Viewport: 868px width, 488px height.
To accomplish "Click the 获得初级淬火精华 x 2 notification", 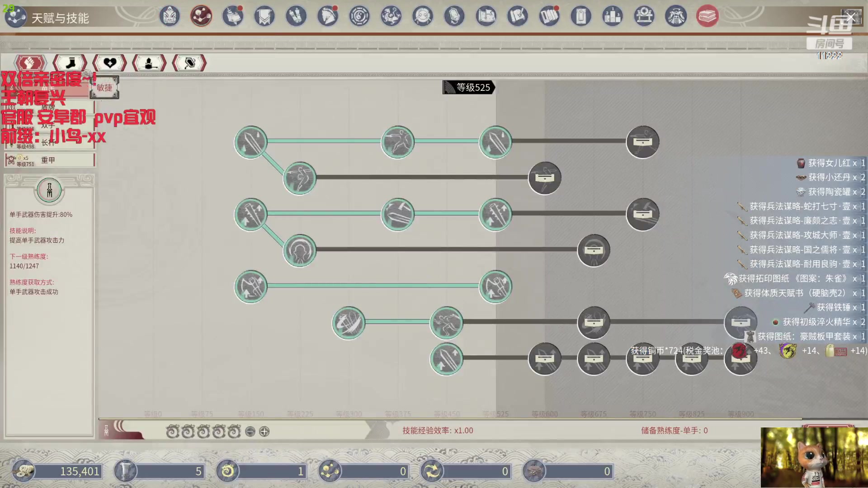I will point(819,322).
